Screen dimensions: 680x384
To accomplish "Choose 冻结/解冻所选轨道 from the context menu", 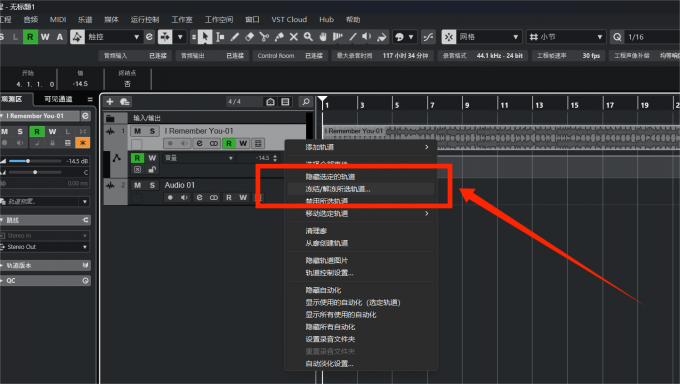I will (x=338, y=189).
